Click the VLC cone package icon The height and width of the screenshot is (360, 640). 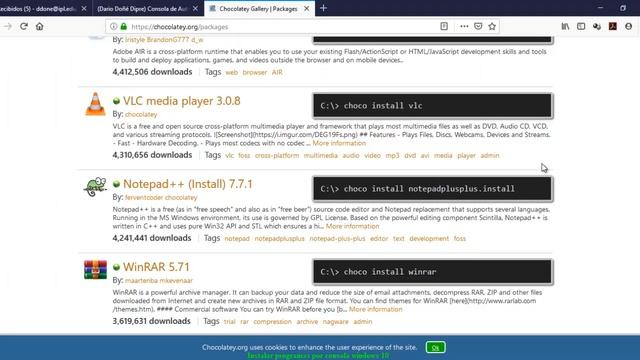point(95,104)
